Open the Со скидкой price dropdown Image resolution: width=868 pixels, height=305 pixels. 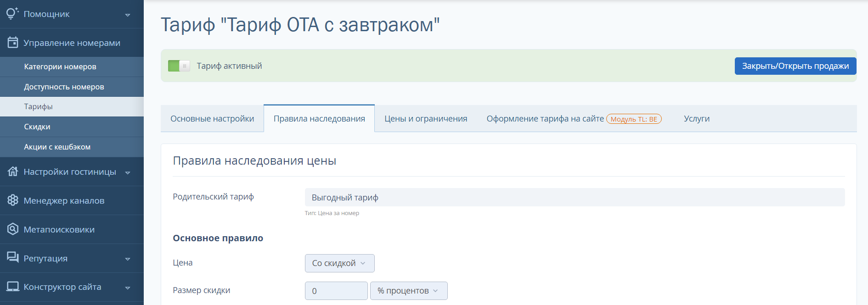tap(340, 263)
